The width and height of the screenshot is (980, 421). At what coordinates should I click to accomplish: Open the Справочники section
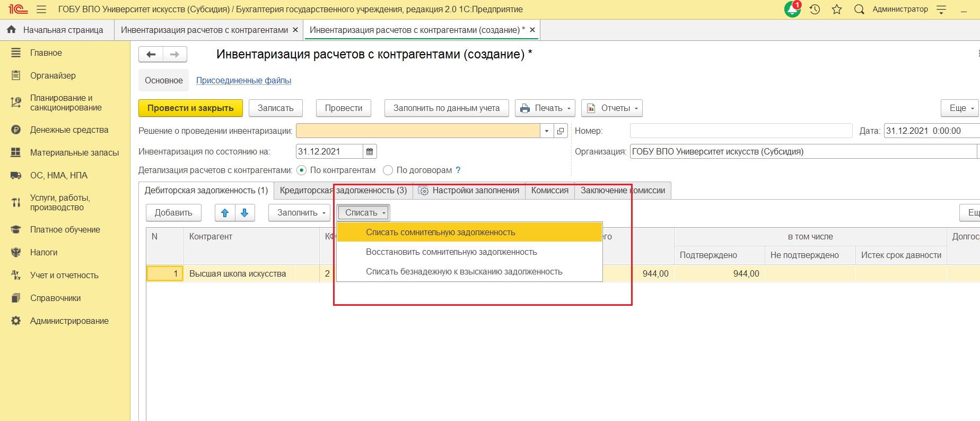[x=56, y=298]
